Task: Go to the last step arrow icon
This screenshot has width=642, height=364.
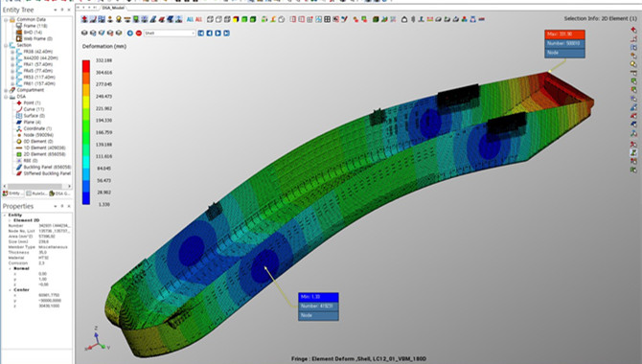Action: tap(226, 33)
